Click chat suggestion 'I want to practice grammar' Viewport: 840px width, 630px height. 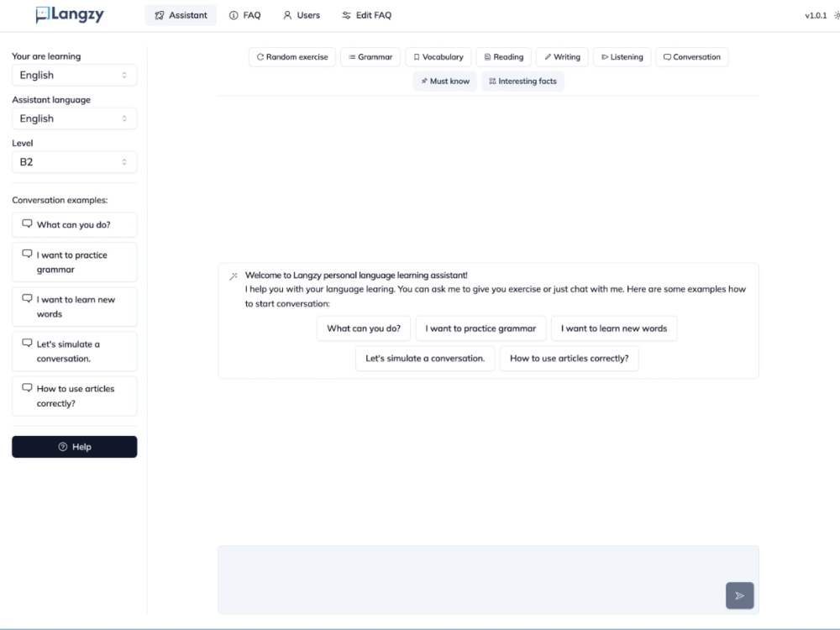click(480, 328)
